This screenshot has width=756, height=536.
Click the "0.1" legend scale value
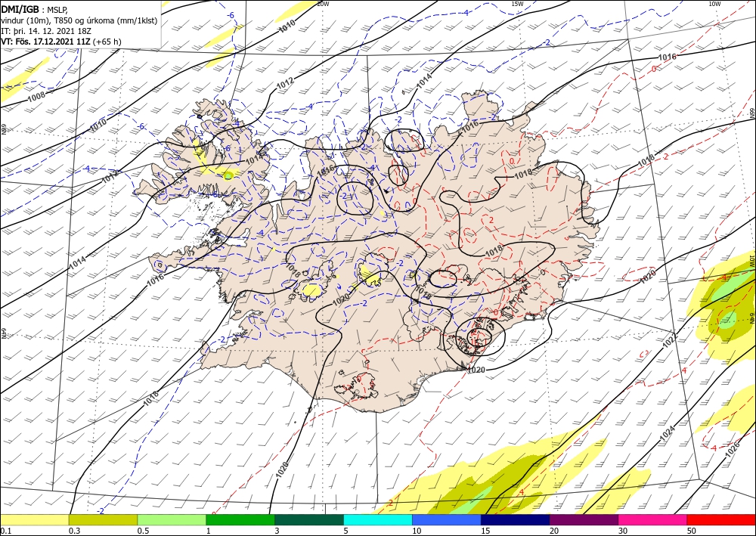point(5,531)
